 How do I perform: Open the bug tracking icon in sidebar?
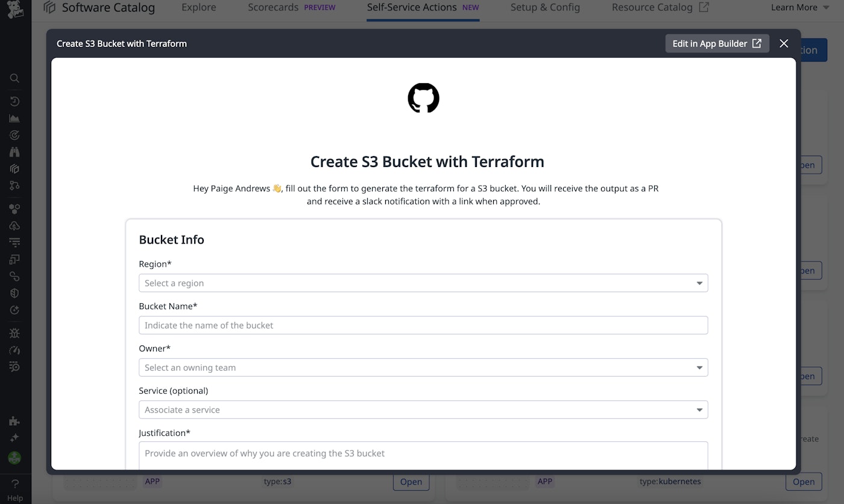tap(15, 333)
